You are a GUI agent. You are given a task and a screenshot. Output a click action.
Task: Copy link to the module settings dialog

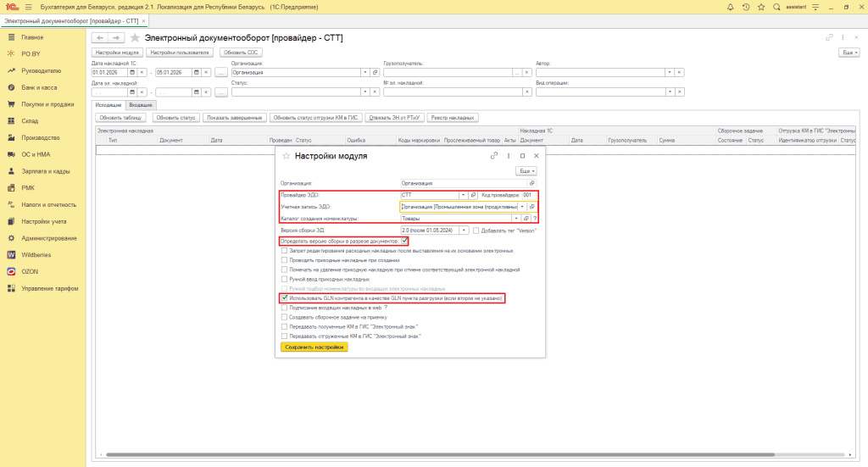(x=493, y=156)
